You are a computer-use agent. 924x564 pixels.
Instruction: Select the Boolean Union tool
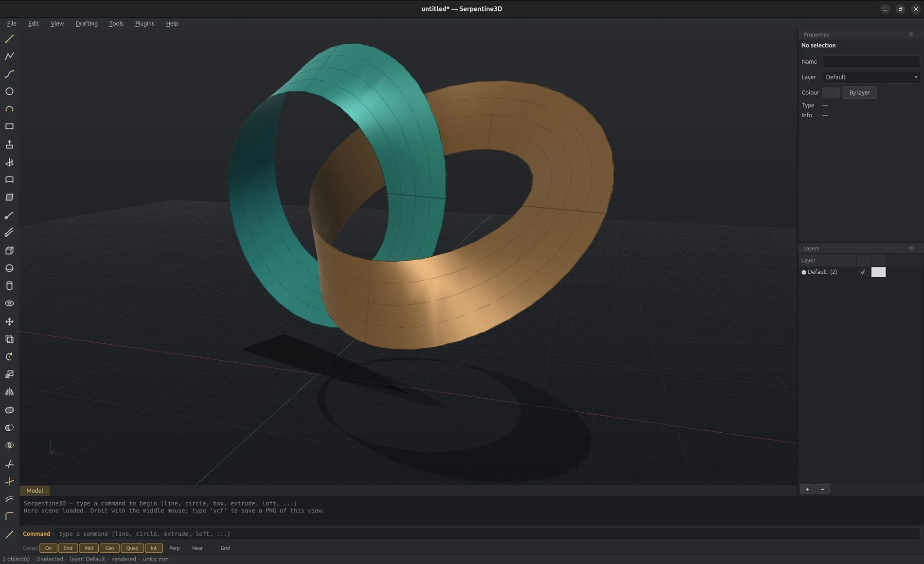[x=9, y=410]
